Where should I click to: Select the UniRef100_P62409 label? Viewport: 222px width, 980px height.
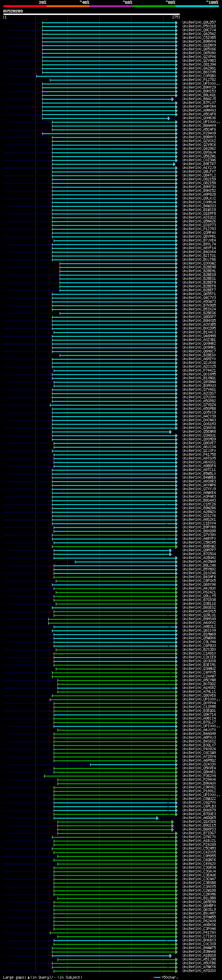click(199, 921)
